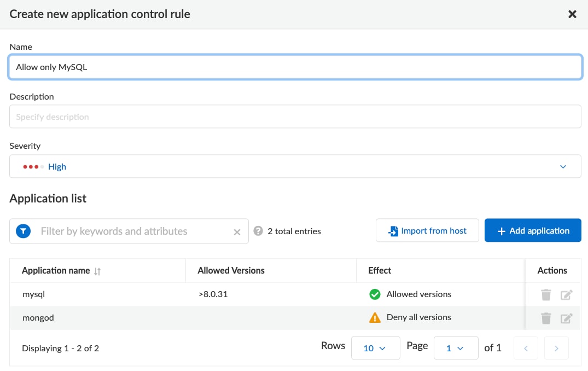Open the Page number dropdown
588x371 pixels.
point(456,347)
